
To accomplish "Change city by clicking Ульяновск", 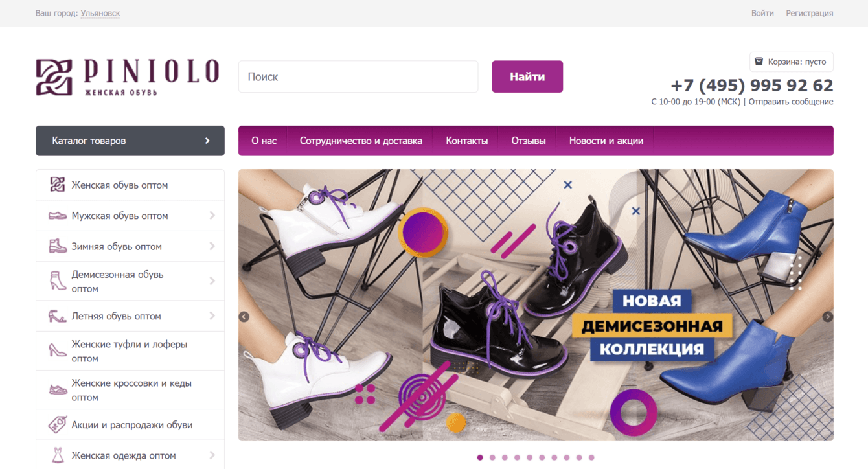I will click(x=100, y=13).
